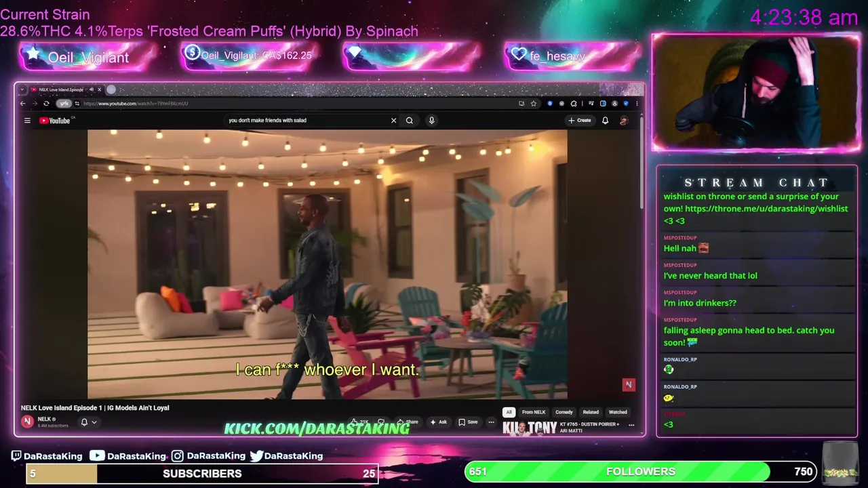The image size is (868, 488).
Task: Click the Instagram DaRastaKing social label
Action: (x=208, y=456)
